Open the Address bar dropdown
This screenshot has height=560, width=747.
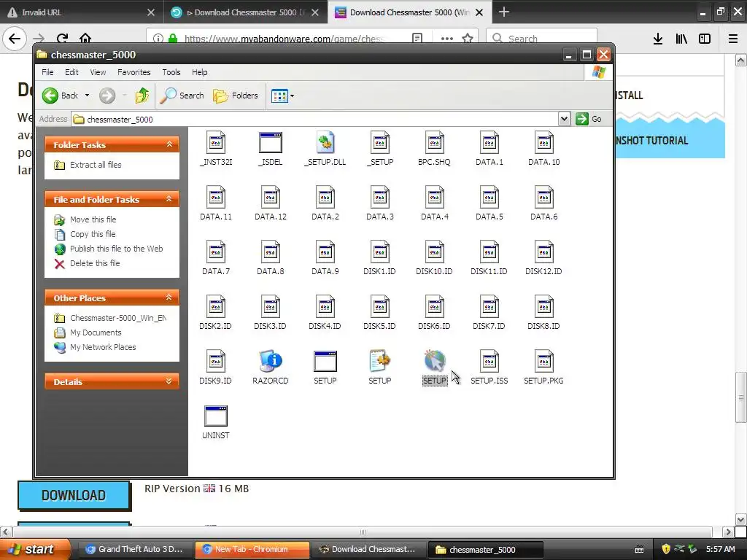(x=564, y=119)
